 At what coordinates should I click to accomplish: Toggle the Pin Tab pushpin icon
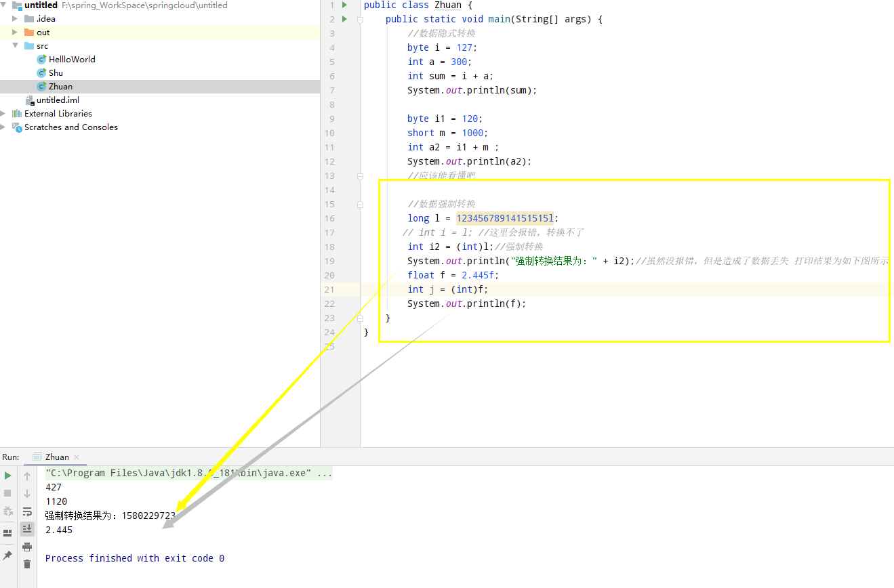8,555
